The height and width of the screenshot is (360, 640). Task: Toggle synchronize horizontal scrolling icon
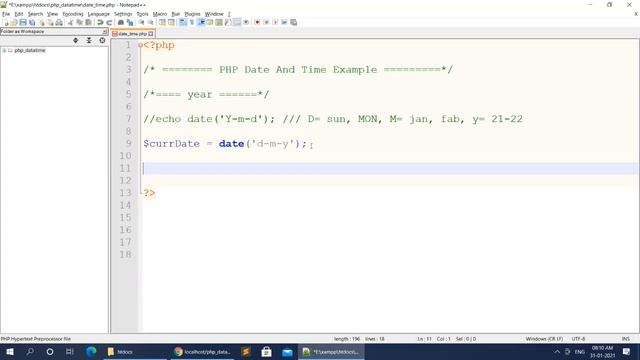tap(171, 22)
